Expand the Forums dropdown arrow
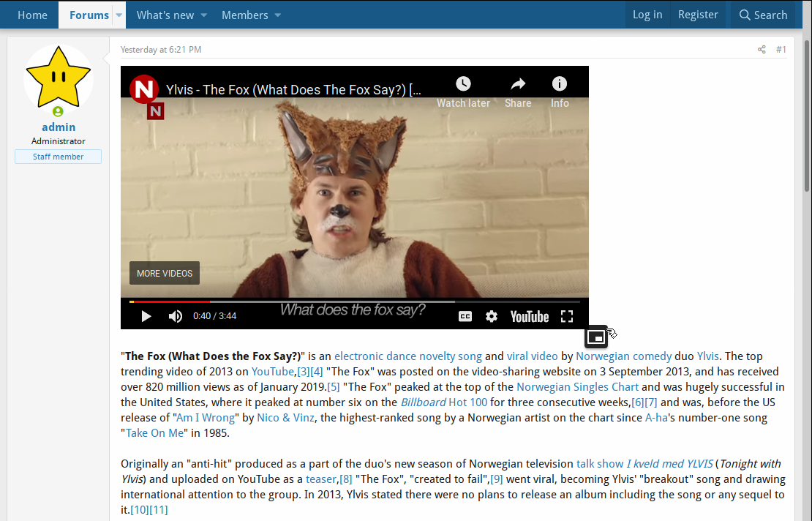This screenshot has width=812, height=521. [119, 15]
